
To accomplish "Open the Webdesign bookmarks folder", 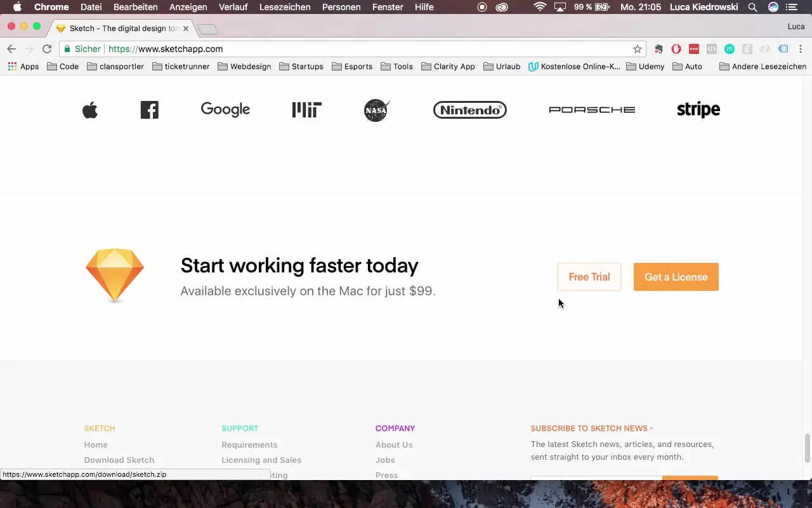I will (x=244, y=66).
